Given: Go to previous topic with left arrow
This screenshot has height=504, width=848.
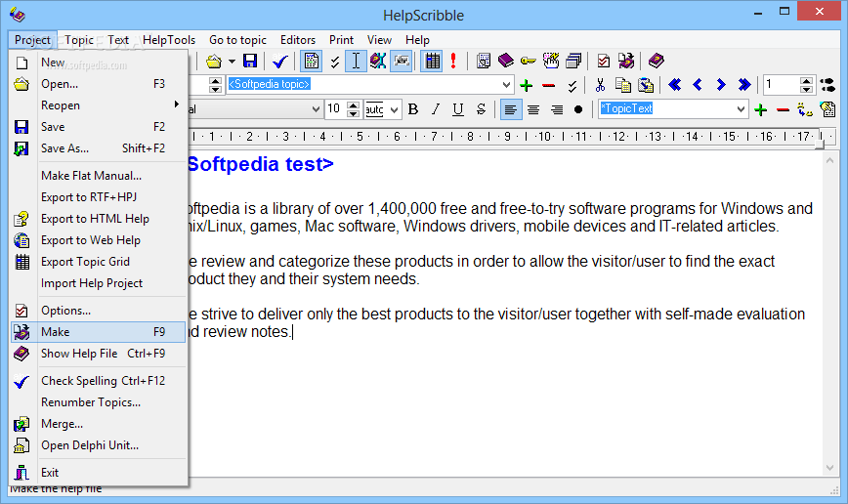Looking at the screenshot, I should pos(698,85).
